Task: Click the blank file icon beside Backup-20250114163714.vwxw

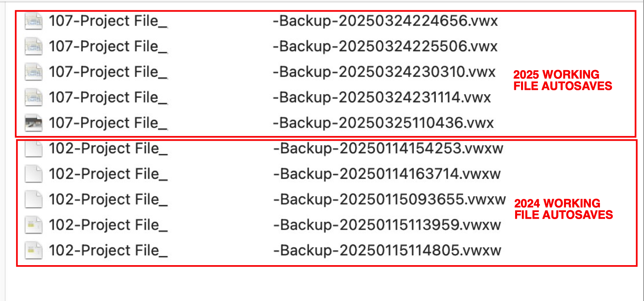Action: click(34, 174)
